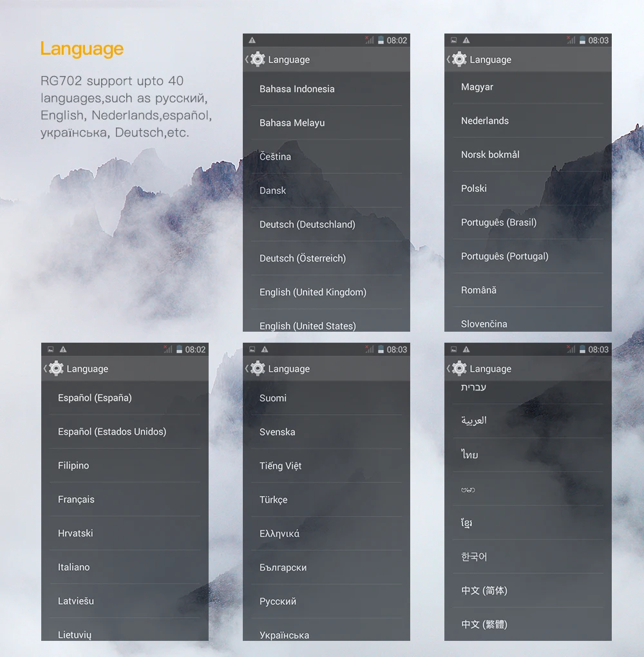Select Español (España)

(125, 398)
